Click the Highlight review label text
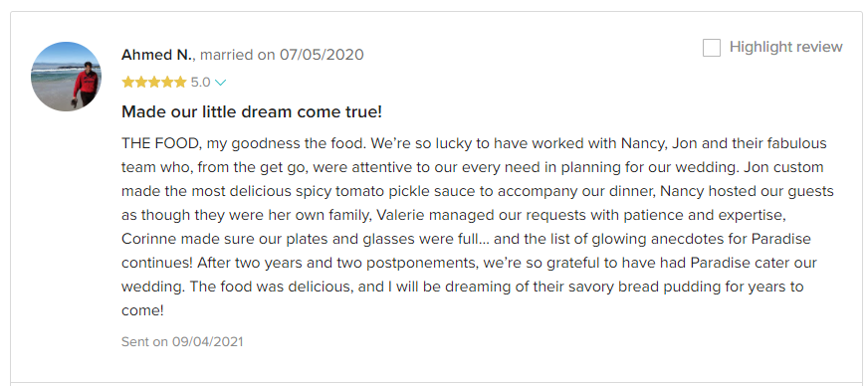This screenshot has height=386, width=868. 785,47
